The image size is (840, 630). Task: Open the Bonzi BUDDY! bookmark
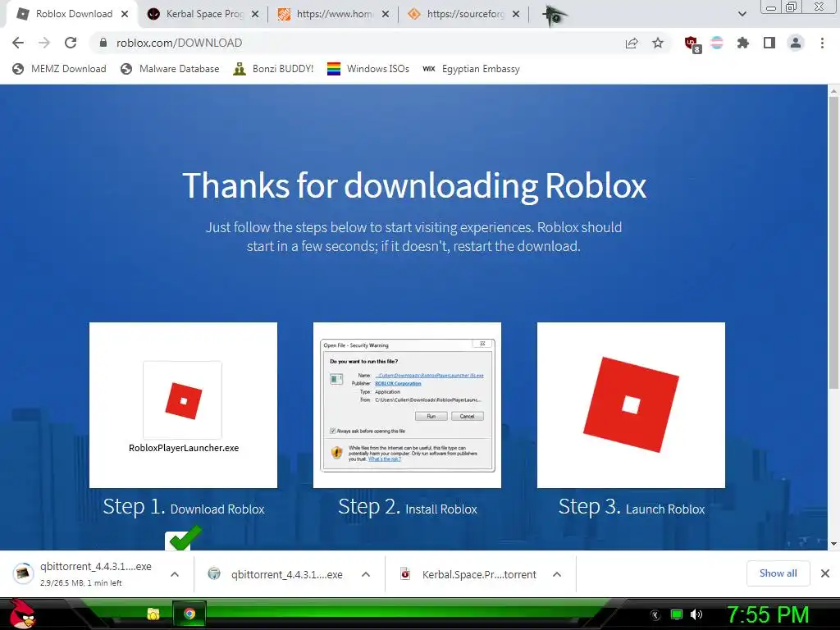point(273,69)
